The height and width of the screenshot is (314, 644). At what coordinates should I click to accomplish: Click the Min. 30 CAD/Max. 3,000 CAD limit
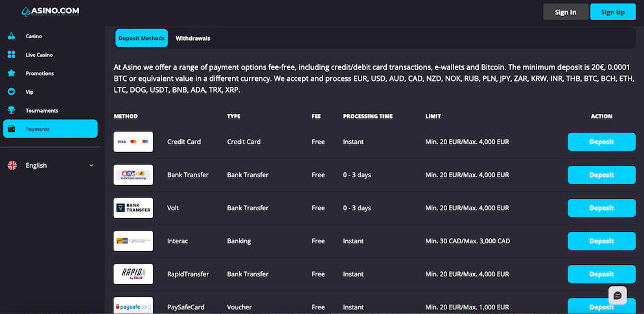click(467, 241)
